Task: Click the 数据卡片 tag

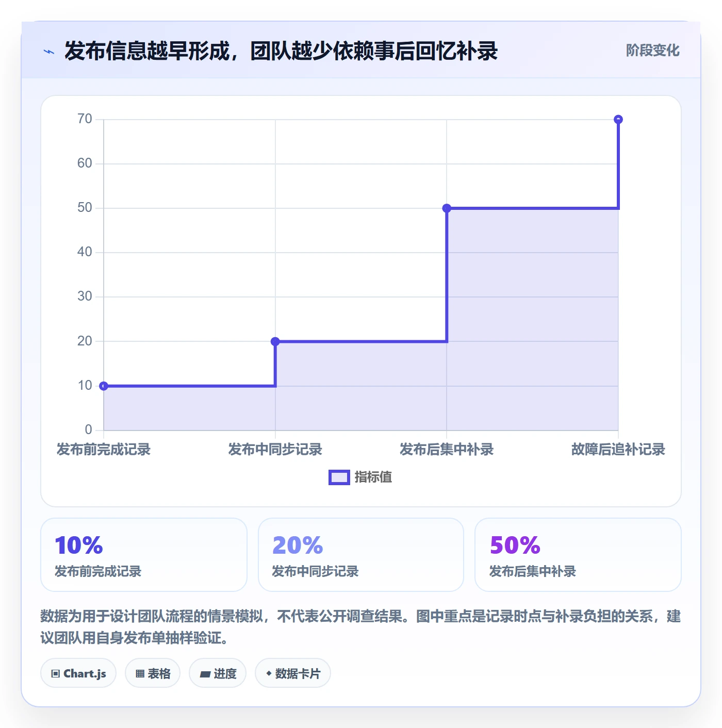Action: (x=293, y=673)
